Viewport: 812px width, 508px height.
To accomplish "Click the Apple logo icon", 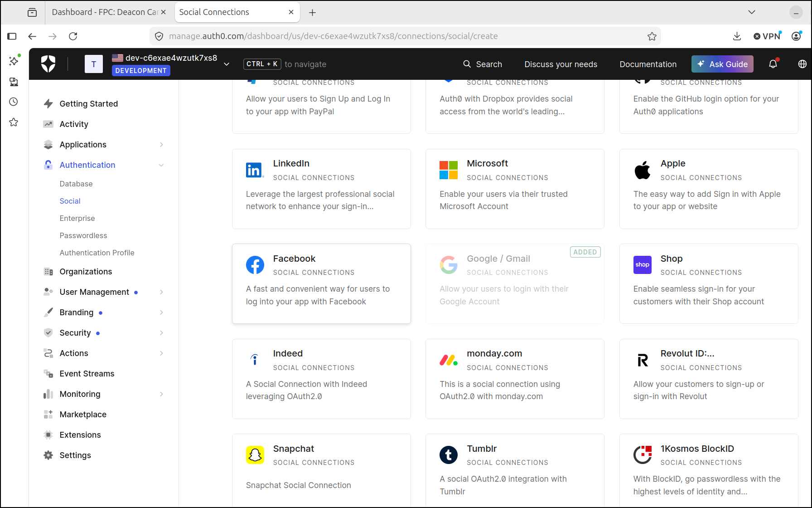I will pos(642,170).
